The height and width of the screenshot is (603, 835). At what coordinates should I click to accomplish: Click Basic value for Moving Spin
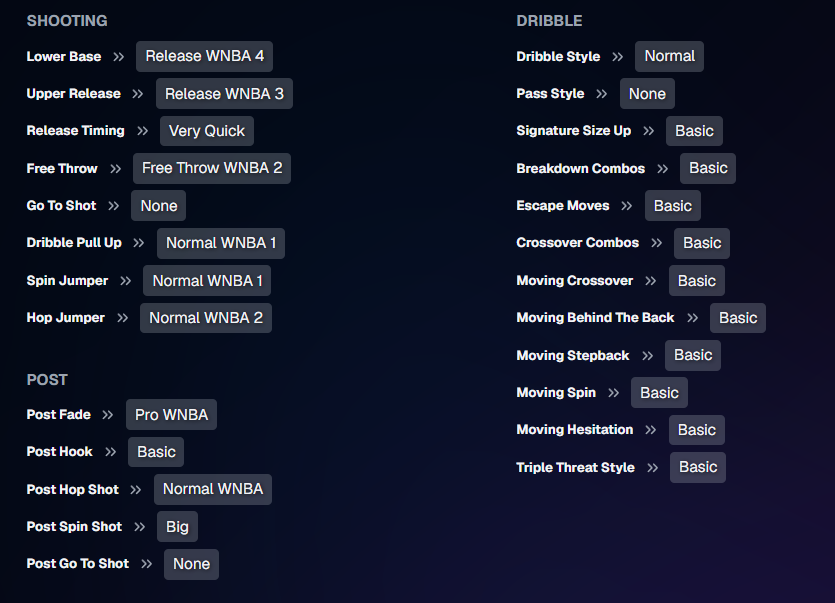click(659, 393)
